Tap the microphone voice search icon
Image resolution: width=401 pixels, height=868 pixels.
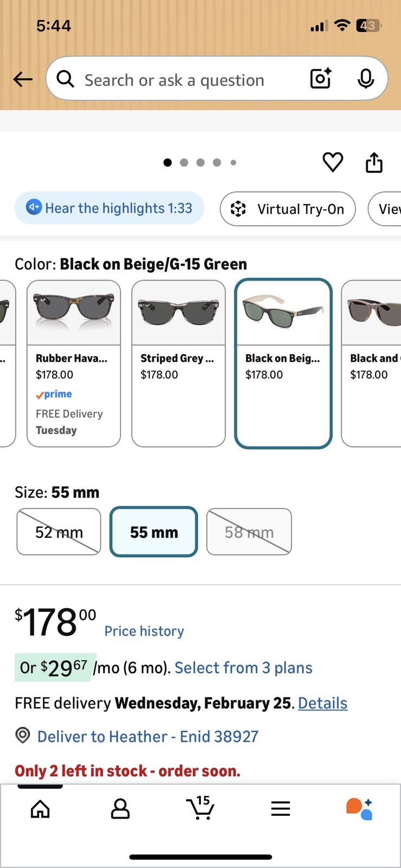366,79
